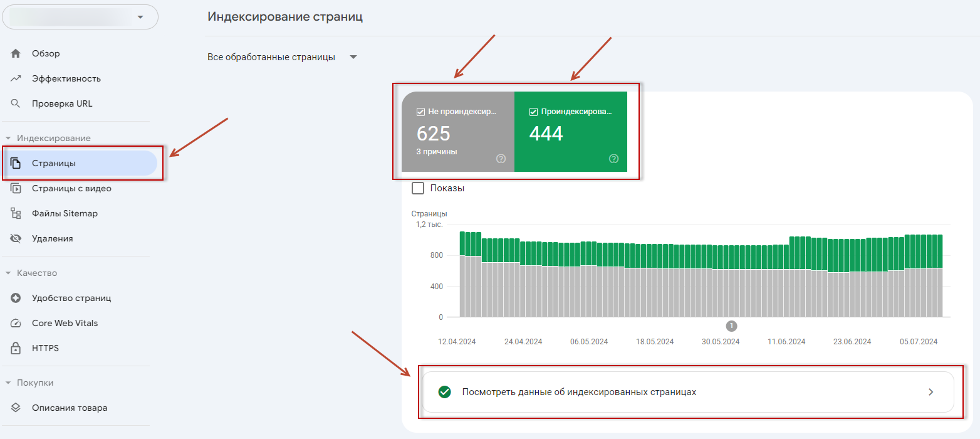This screenshot has height=439, width=980.
Task: Click the 625 not-indexed count
Action: (434, 134)
